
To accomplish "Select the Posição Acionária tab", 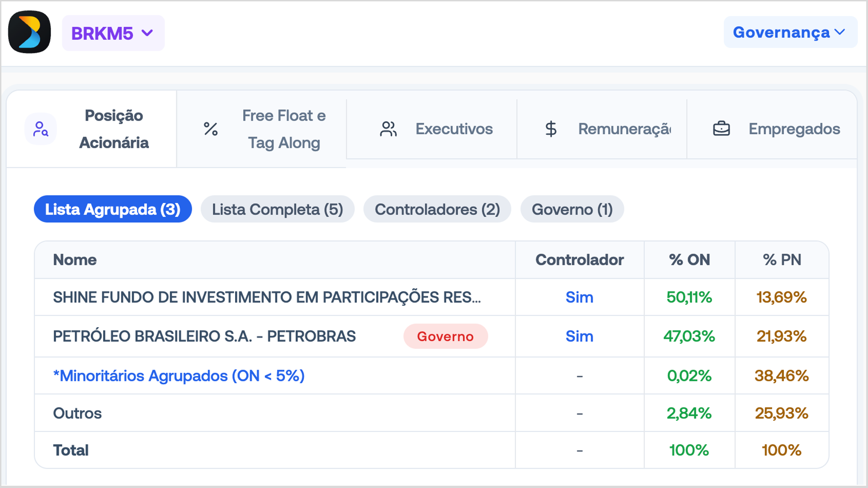I will (x=91, y=129).
